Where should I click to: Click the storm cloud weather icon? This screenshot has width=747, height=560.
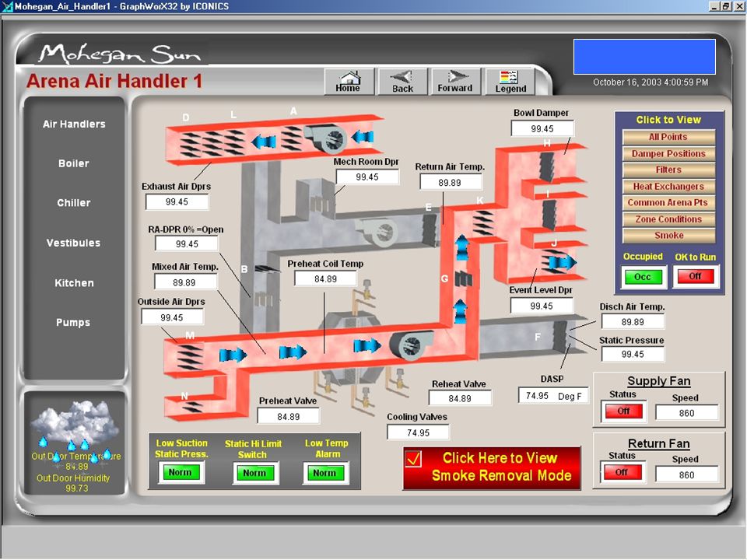click(75, 422)
